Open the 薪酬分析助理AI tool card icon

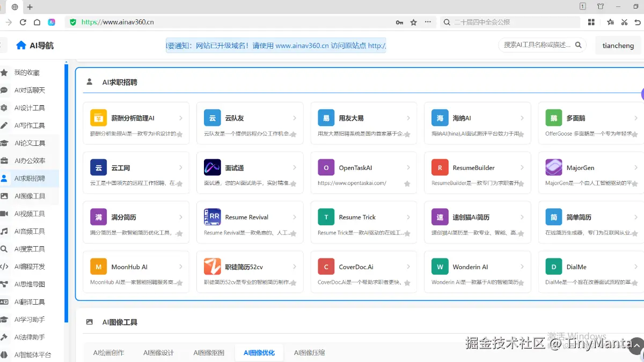98,117
